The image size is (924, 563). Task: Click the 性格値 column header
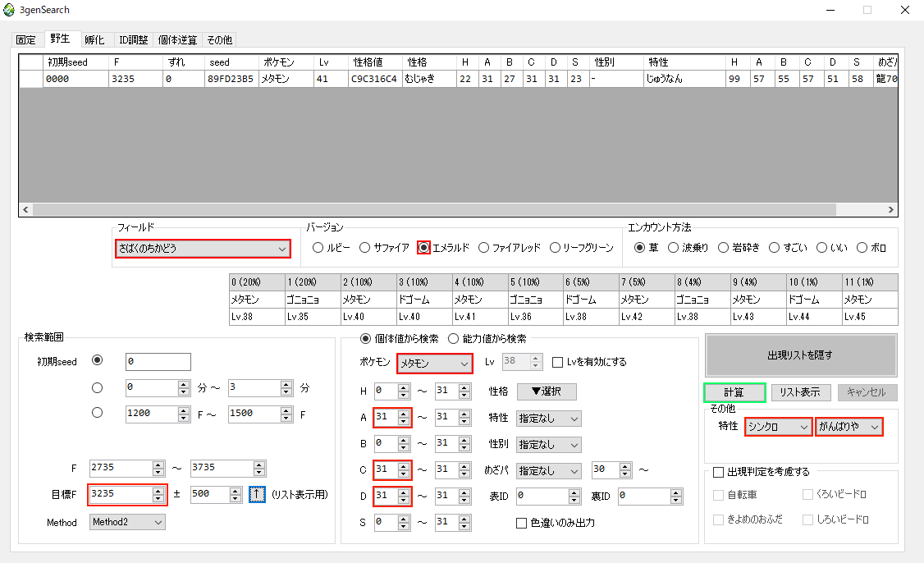375,62
